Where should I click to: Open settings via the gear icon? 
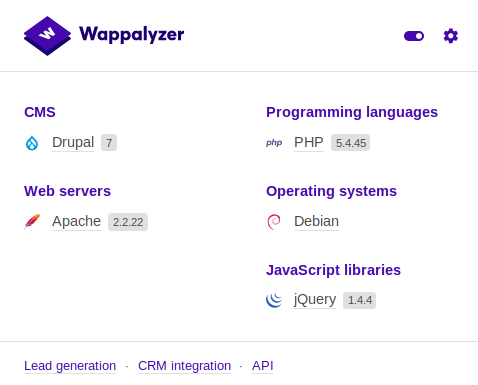tap(451, 36)
